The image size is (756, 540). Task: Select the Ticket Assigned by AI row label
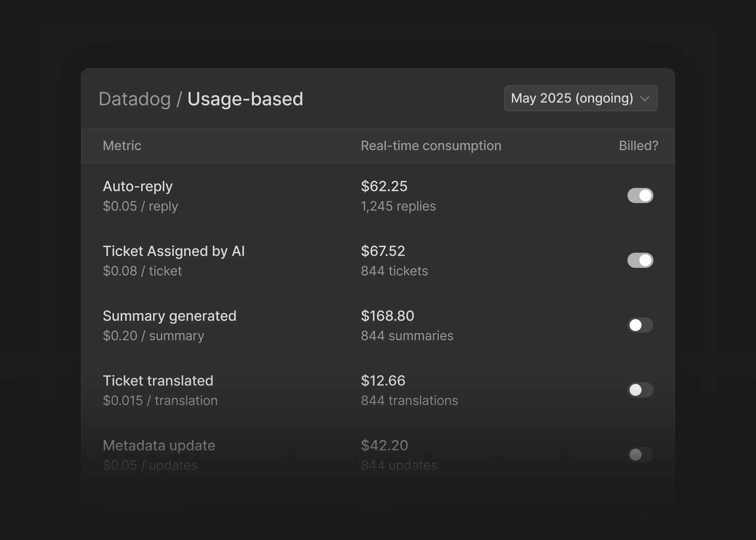click(x=174, y=251)
